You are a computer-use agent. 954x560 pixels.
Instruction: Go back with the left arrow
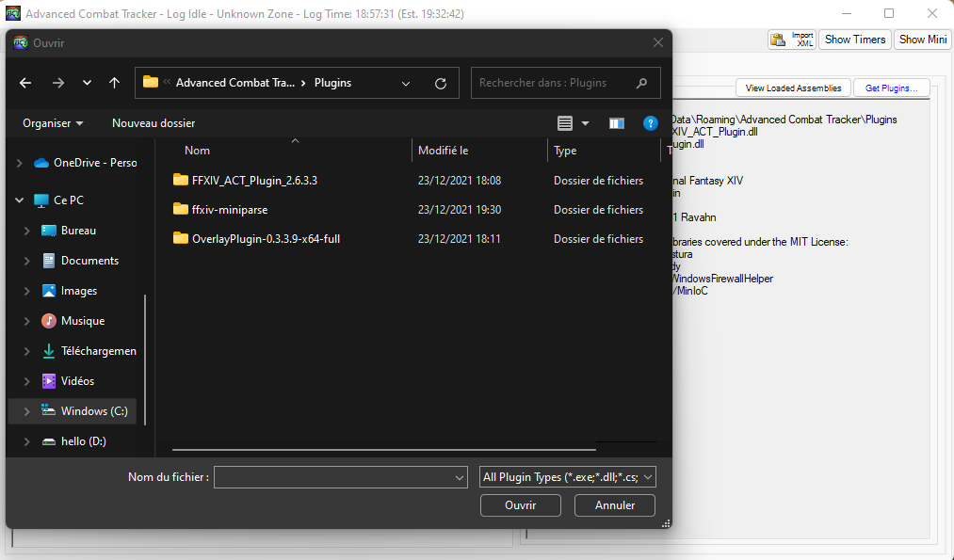click(24, 83)
